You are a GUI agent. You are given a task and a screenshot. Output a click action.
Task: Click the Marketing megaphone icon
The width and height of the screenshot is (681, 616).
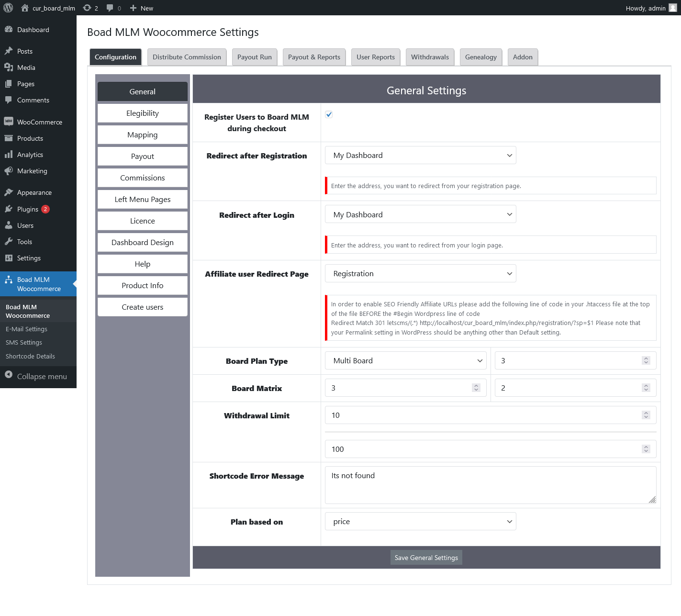[x=10, y=171]
